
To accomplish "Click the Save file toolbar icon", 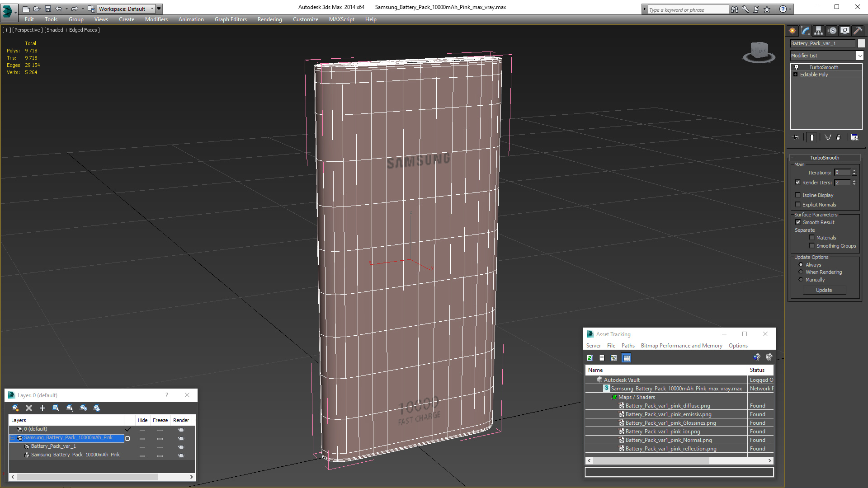I will coord(48,9).
